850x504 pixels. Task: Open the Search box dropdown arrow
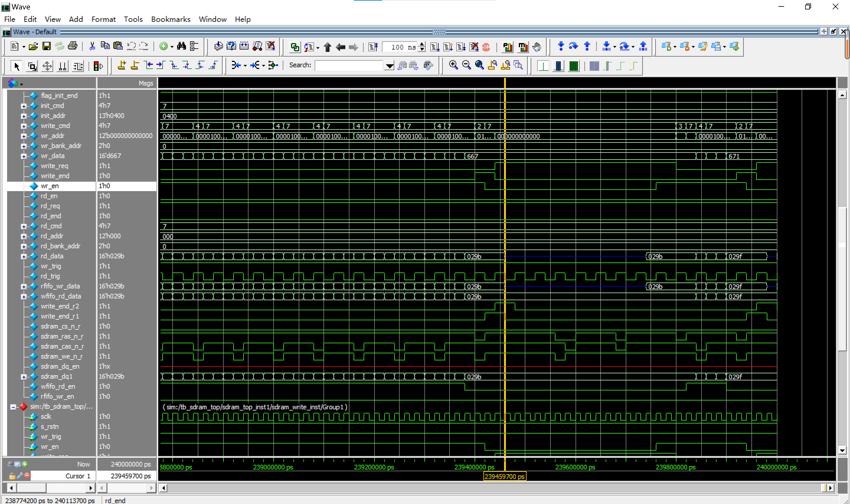(389, 65)
